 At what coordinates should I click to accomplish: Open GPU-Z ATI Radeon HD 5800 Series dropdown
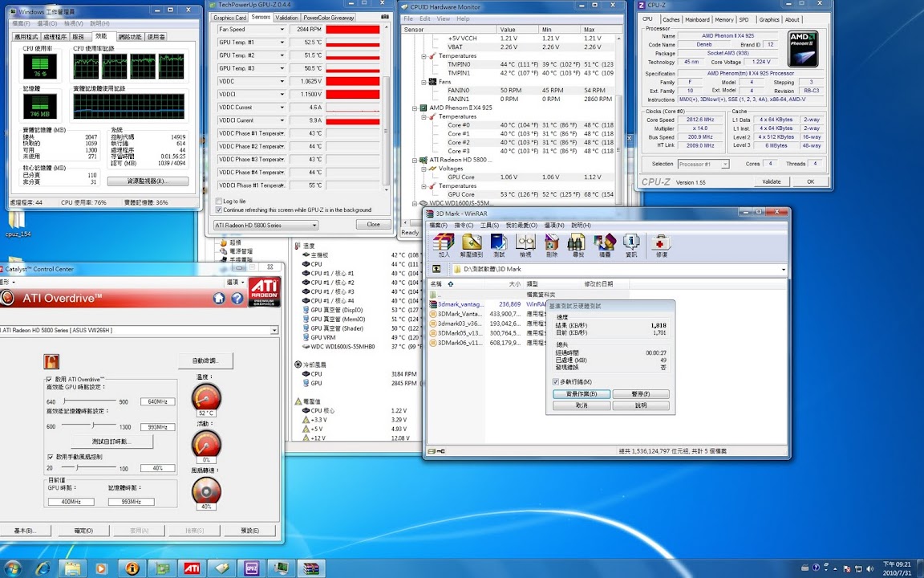click(x=265, y=226)
